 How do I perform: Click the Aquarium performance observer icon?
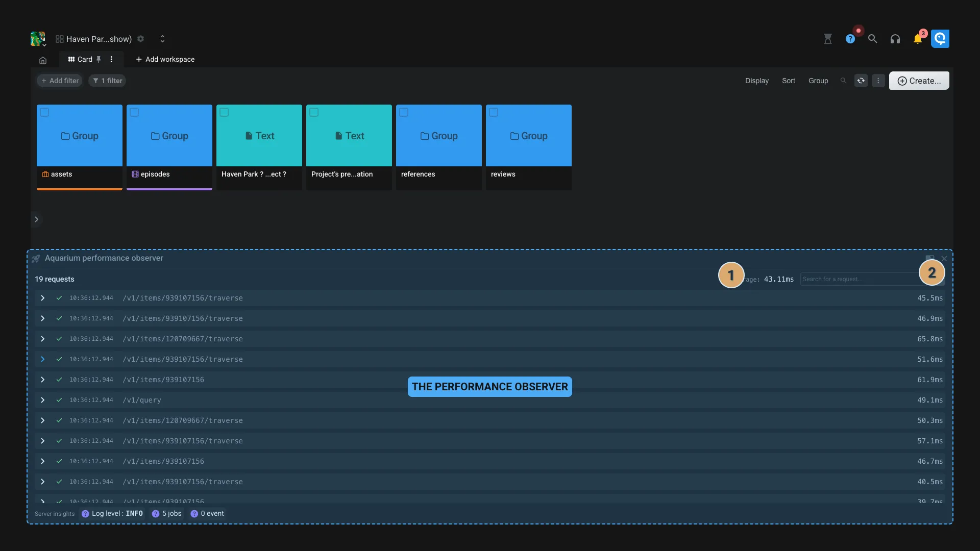tap(36, 258)
